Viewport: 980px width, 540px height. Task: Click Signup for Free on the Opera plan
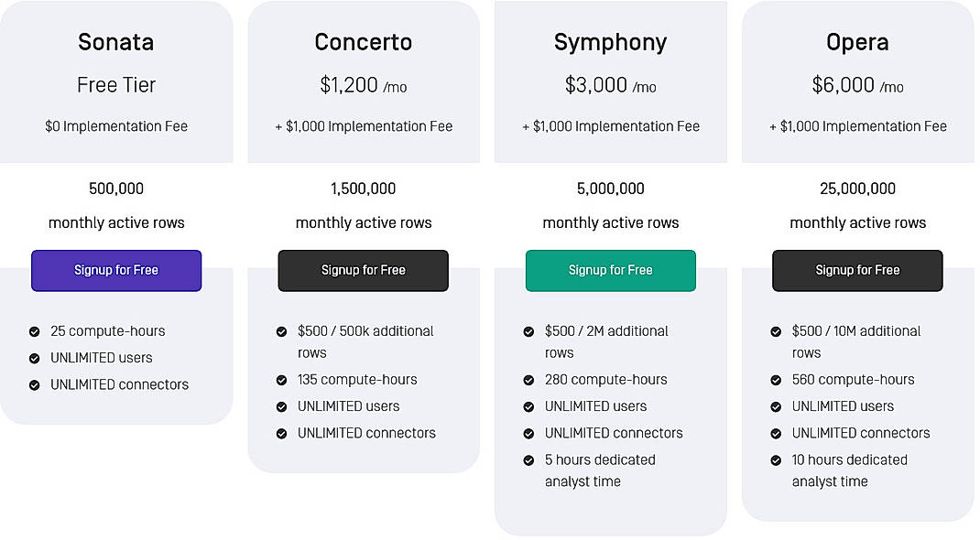(x=857, y=271)
